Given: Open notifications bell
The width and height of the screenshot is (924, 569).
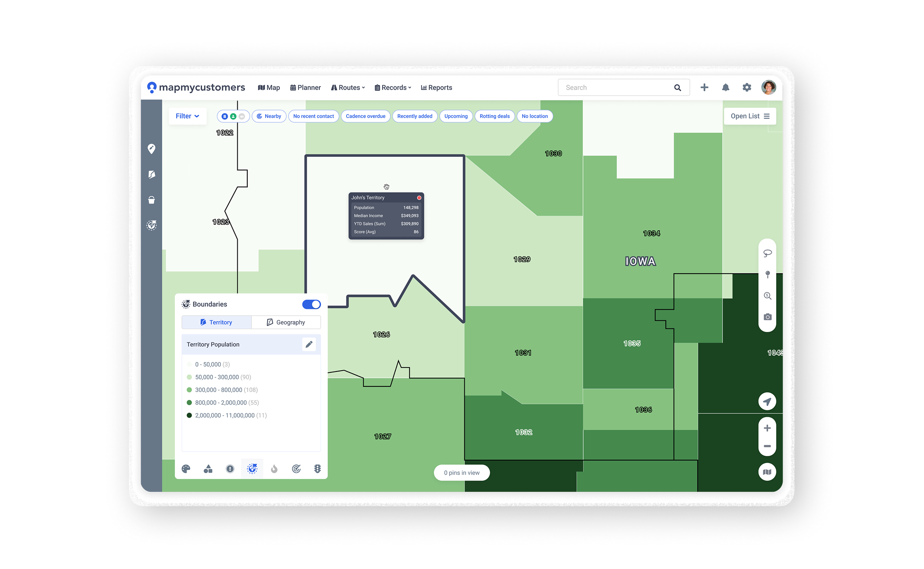Looking at the screenshot, I should click(x=726, y=87).
